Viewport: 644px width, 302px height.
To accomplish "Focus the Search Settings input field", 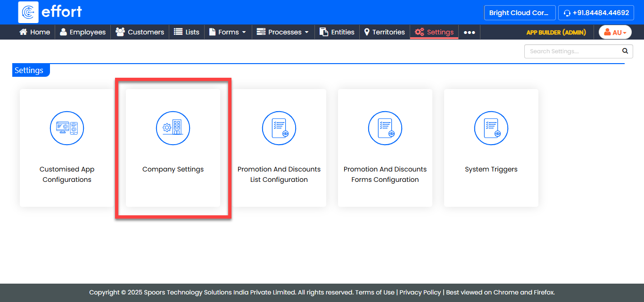I will pos(571,51).
